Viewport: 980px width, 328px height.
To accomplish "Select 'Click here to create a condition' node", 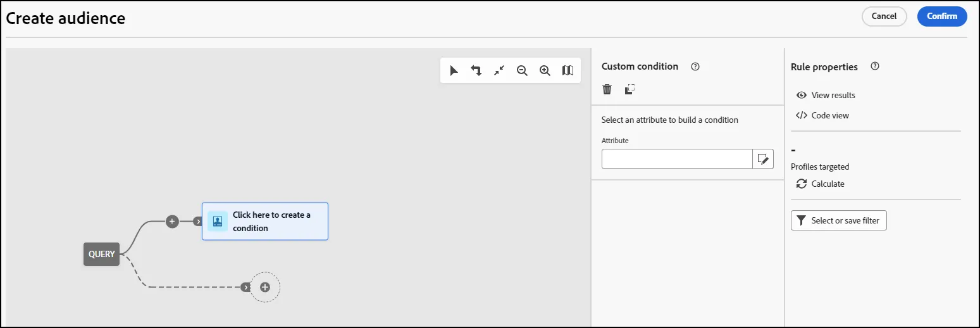I will click(x=265, y=222).
